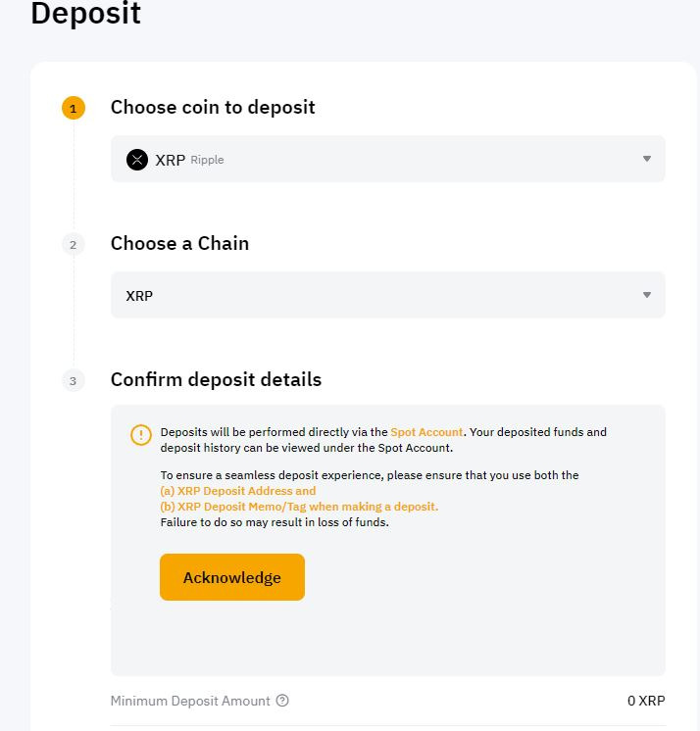Image resolution: width=700 pixels, height=731 pixels.
Task: Click the Acknowledge button
Action: [x=232, y=577]
